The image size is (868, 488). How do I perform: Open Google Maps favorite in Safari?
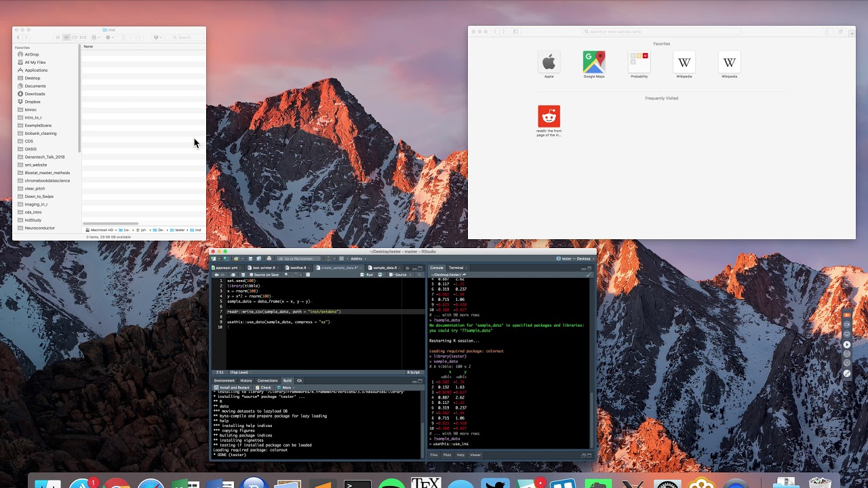click(x=594, y=64)
